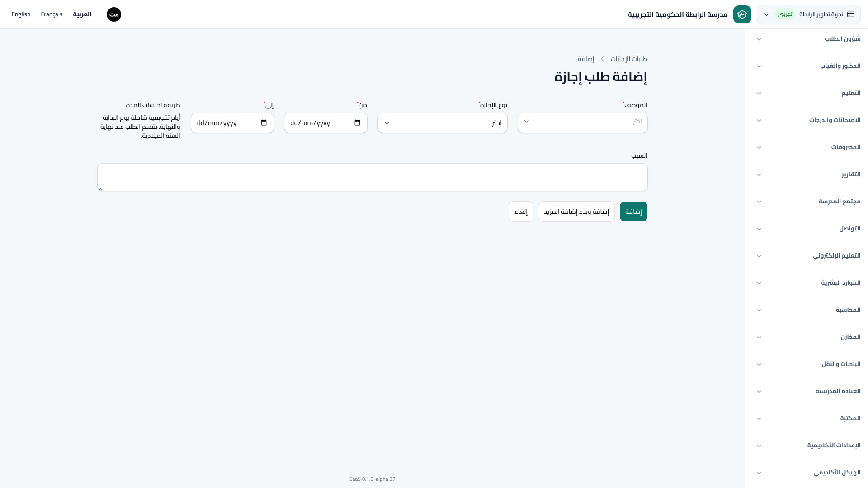Screen dimensions: 868x488
Task: Click the مدرسة الرابطة الحكومية التجريبية school name
Action: tap(678, 14)
